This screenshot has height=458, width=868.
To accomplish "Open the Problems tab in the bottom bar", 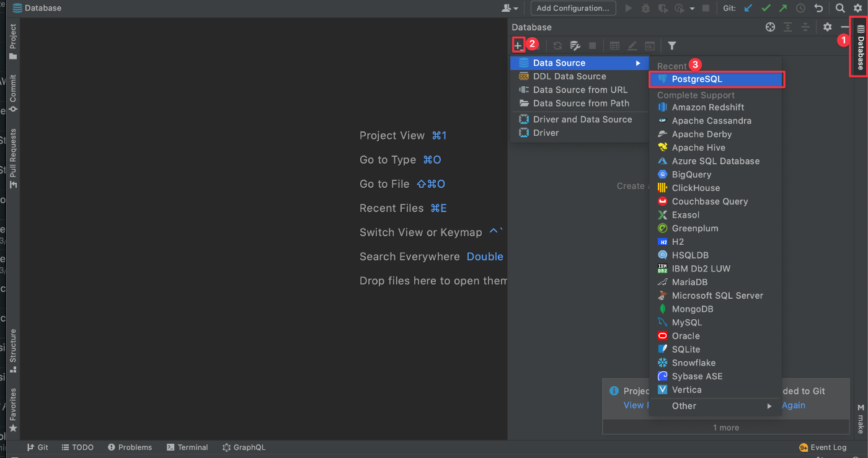I will coord(130,447).
